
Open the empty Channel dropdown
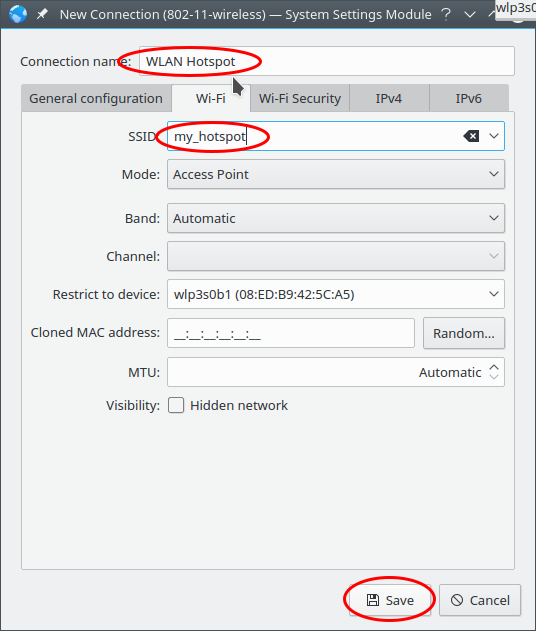[x=336, y=256]
